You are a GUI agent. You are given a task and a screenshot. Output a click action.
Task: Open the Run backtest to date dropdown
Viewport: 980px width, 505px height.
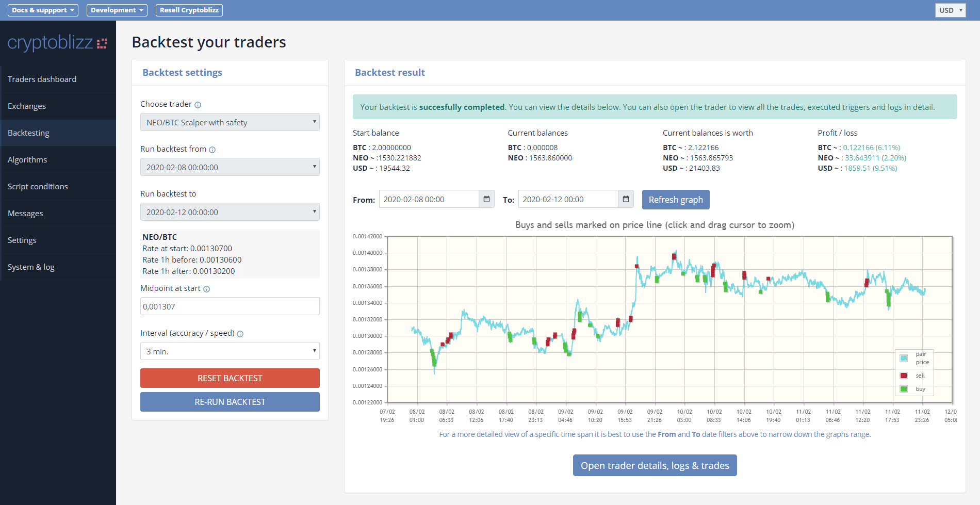(x=230, y=212)
